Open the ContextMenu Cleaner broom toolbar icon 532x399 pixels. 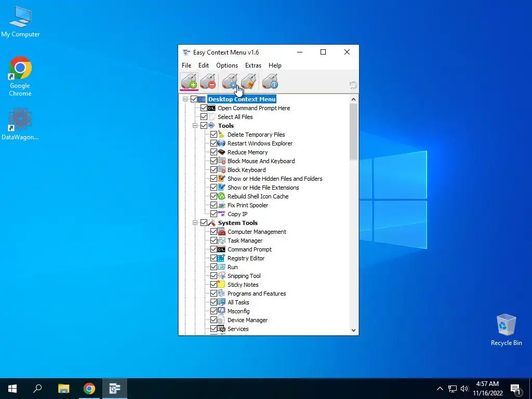(x=248, y=82)
